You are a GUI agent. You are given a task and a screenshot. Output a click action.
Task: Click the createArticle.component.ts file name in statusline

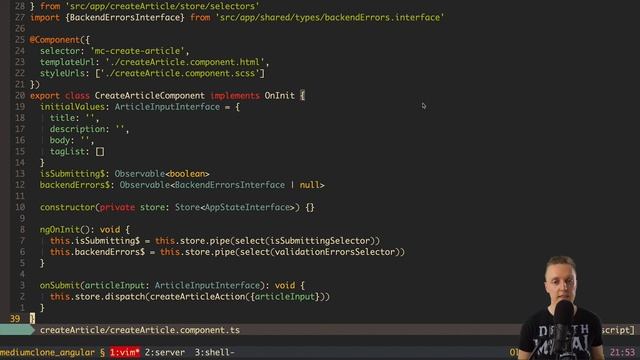coord(140,330)
